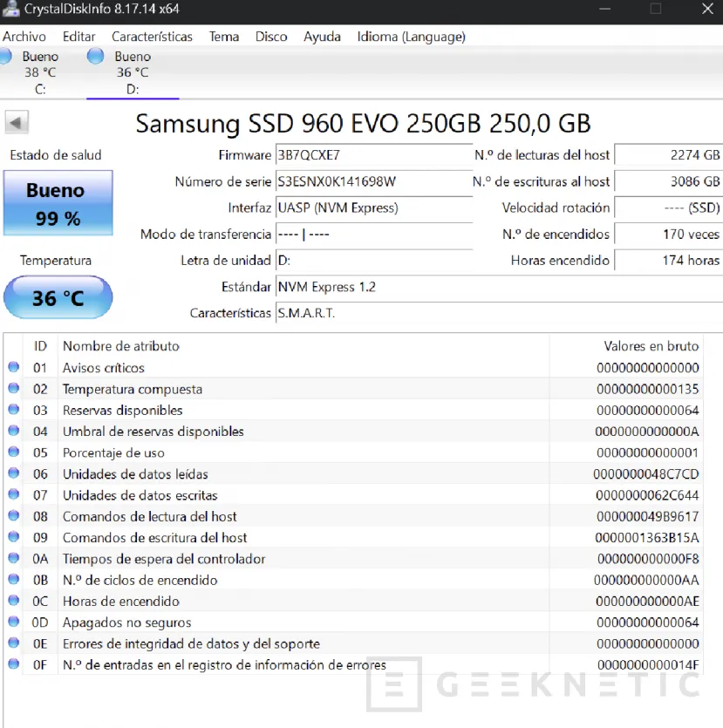The image size is (723, 728).
Task: Select the Apagados no seguros attribute name
Action: (x=126, y=623)
